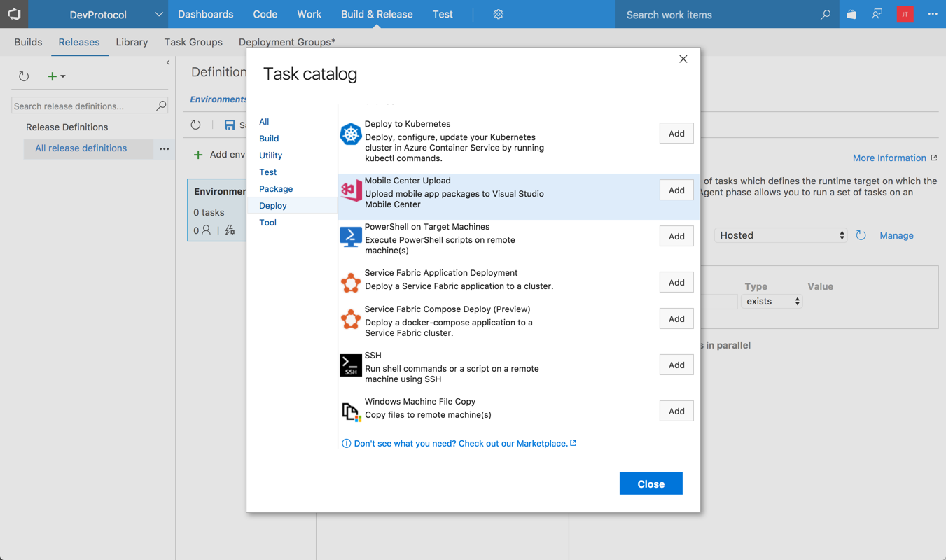Viewport: 946px width, 560px height.
Task: Open ellipsis menu for All release definitions
Action: pos(164,148)
